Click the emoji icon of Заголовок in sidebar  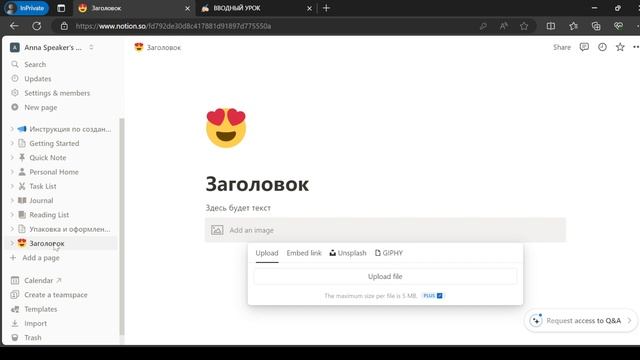22,243
